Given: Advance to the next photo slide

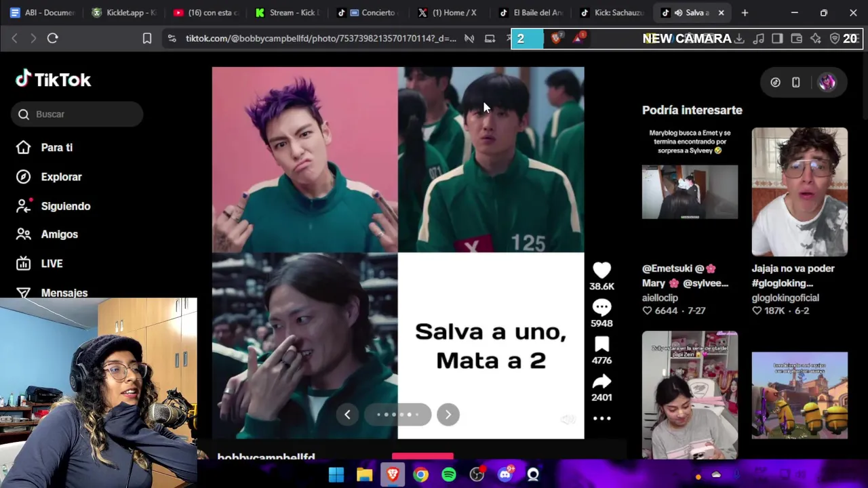Looking at the screenshot, I should click(x=448, y=415).
